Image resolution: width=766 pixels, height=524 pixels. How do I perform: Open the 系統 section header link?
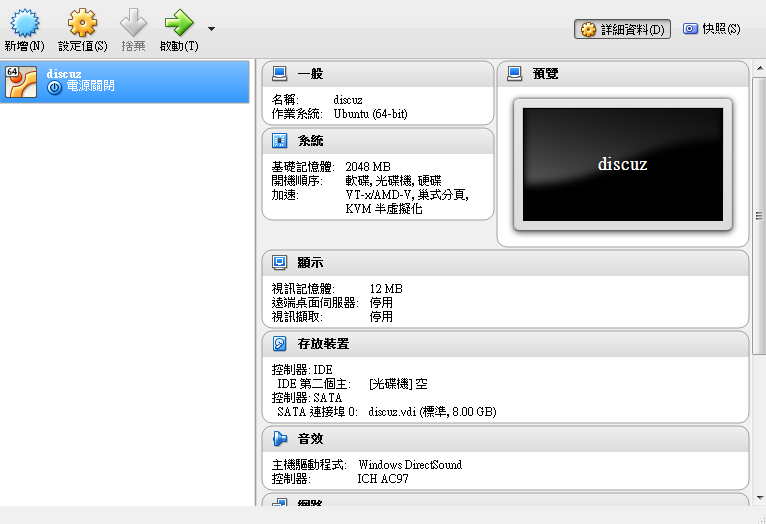pyautogui.click(x=311, y=141)
